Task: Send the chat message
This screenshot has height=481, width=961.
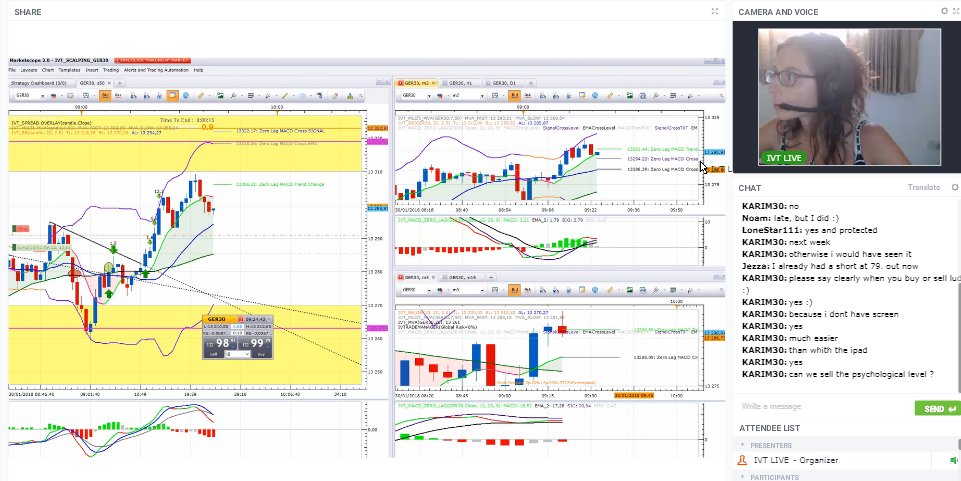Action: (x=937, y=409)
